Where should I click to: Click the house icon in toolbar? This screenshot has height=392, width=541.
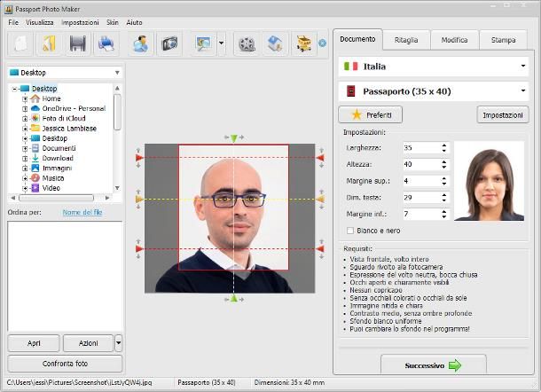pyautogui.click(x=275, y=43)
